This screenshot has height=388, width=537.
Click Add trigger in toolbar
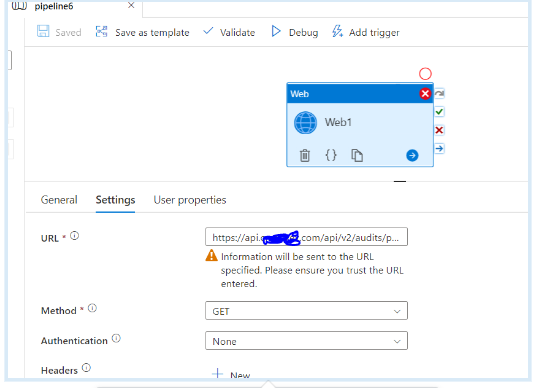[x=365, y=32]
